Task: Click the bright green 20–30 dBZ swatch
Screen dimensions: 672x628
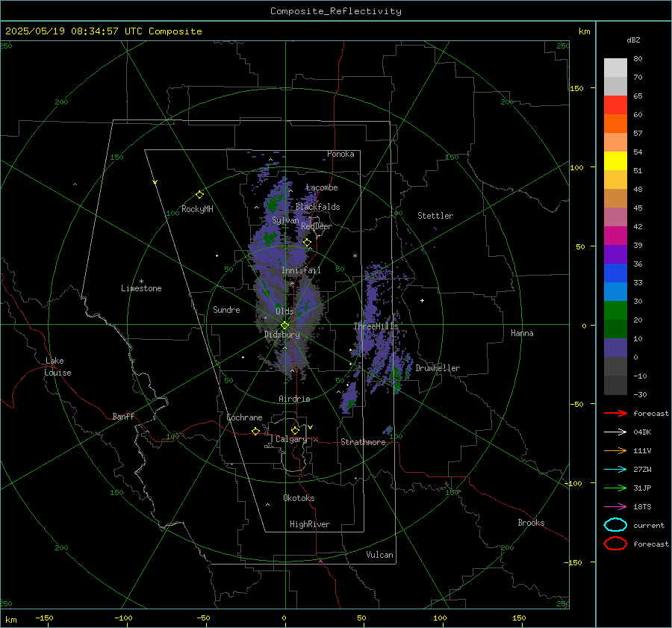Action: coord(615,310)
